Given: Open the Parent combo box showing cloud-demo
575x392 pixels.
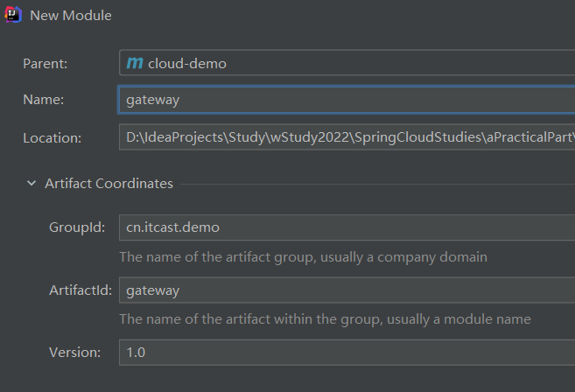Looking at the screenshot, I should tap(347, 63).
